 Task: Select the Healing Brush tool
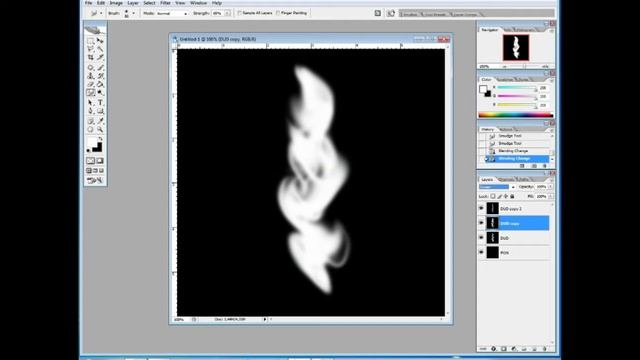[91, 67]
